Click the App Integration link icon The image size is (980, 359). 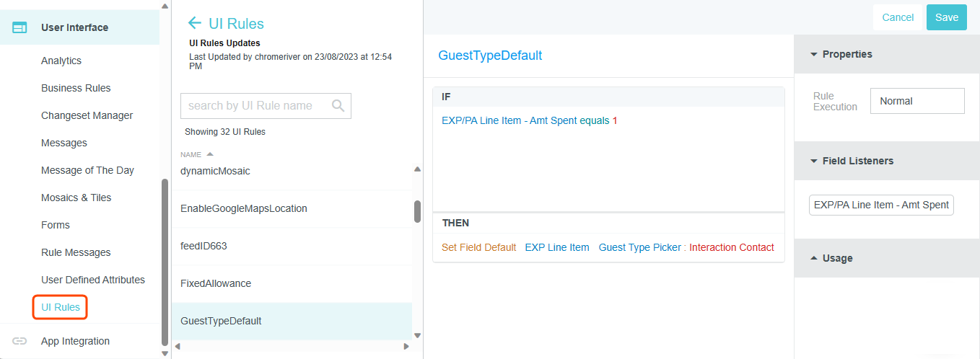[19, 341]
